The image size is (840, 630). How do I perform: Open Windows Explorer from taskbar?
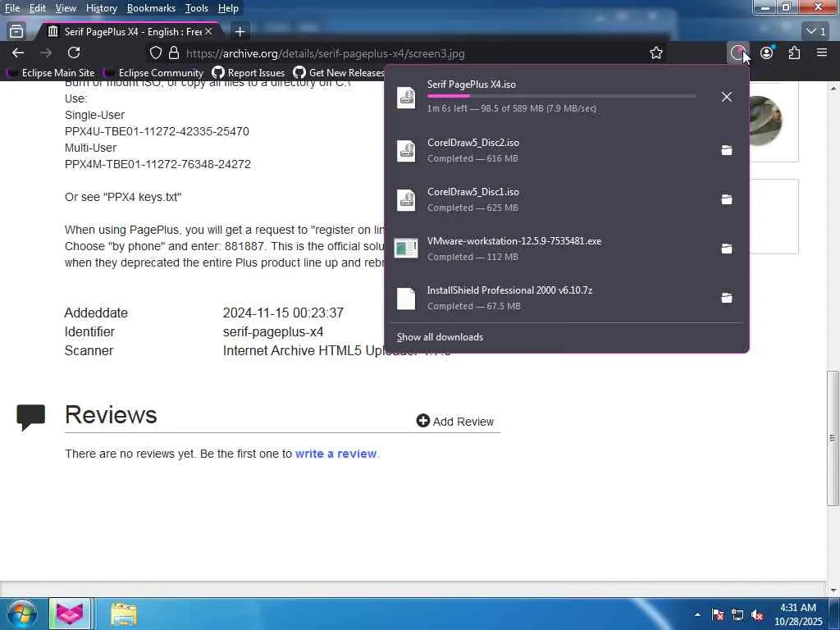point(124,614)
